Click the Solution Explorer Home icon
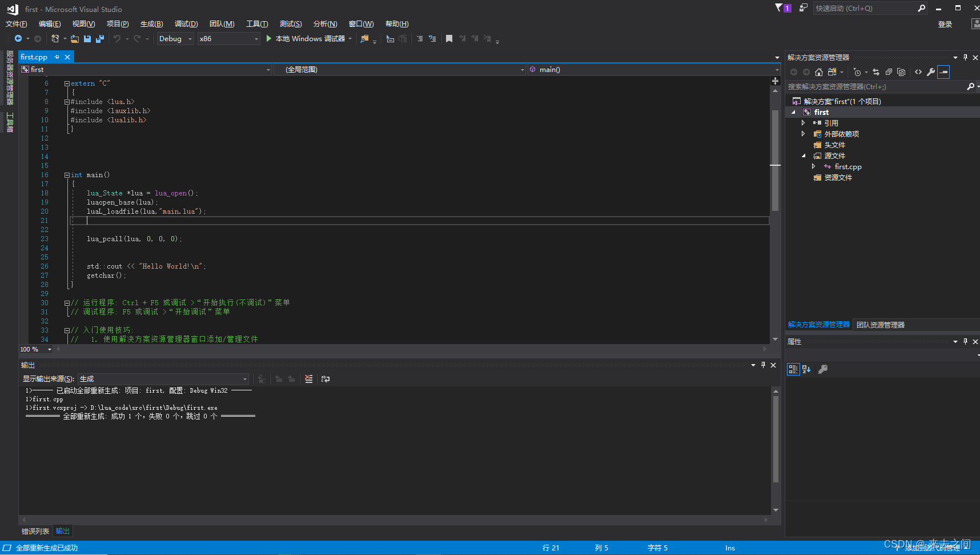980x555 pixels. pyautogui.click(x=819, y=72)
